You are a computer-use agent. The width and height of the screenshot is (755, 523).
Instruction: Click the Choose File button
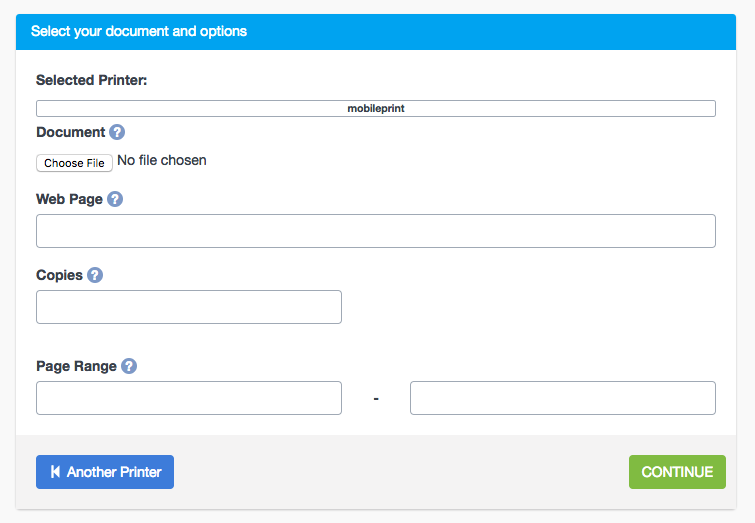pyautogui.click(x=74, y=163)
